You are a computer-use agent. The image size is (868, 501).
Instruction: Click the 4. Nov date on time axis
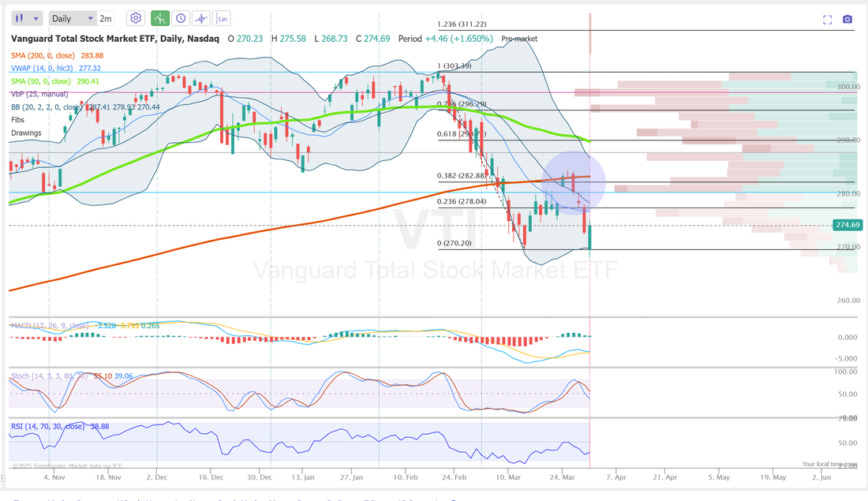[54, 477]
